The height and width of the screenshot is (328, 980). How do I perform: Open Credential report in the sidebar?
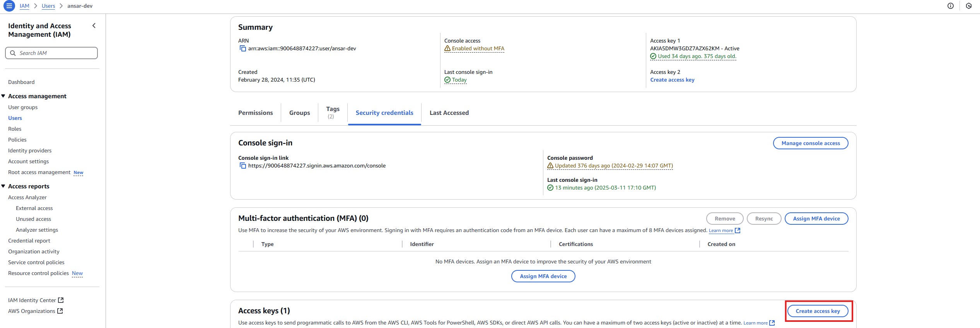point(29,241)
